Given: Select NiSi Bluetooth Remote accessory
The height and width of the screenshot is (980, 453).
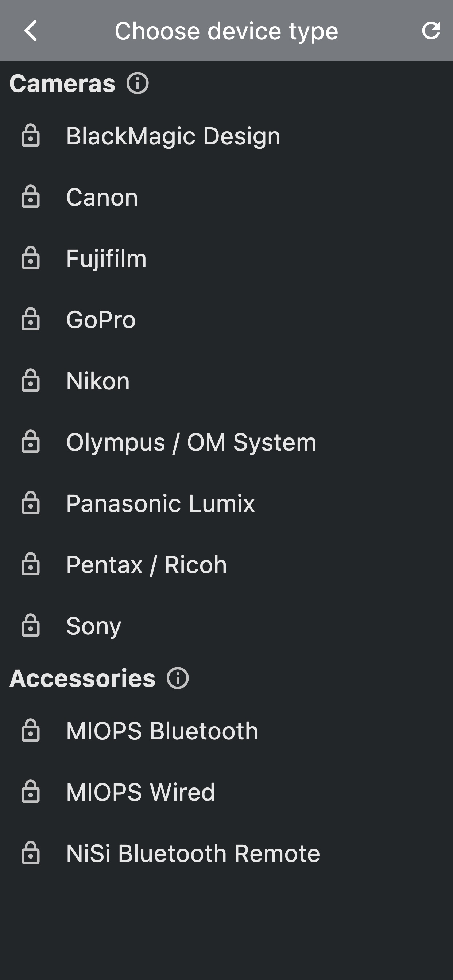Looking at the screenshot, I should 193,853.
